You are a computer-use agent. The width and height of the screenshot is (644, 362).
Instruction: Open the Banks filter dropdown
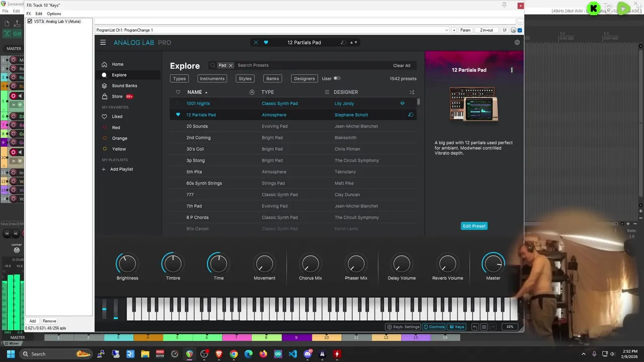click(272, 78)
